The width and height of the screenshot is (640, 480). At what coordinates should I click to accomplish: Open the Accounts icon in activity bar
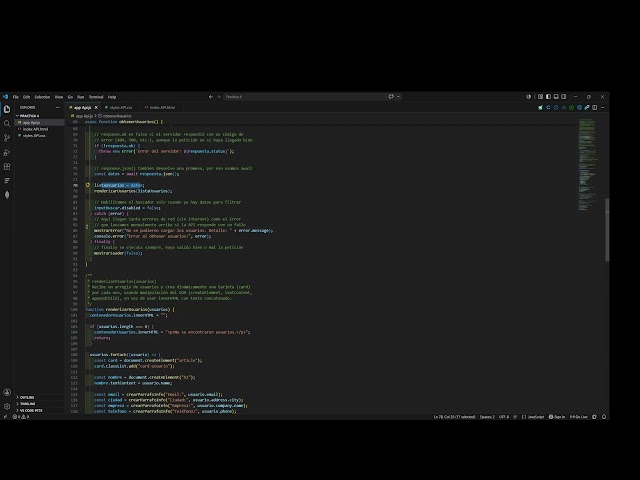(x=7, y=392)
